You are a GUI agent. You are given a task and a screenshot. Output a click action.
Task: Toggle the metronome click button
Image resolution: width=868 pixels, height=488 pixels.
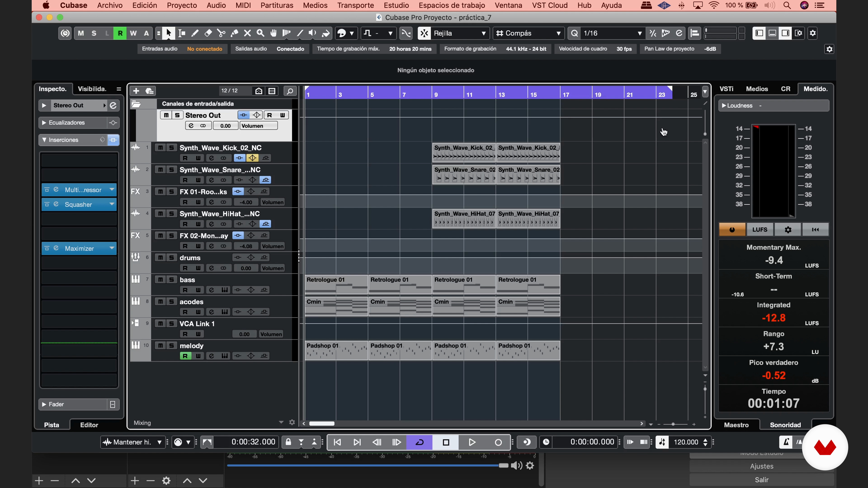tap(786, 442)
